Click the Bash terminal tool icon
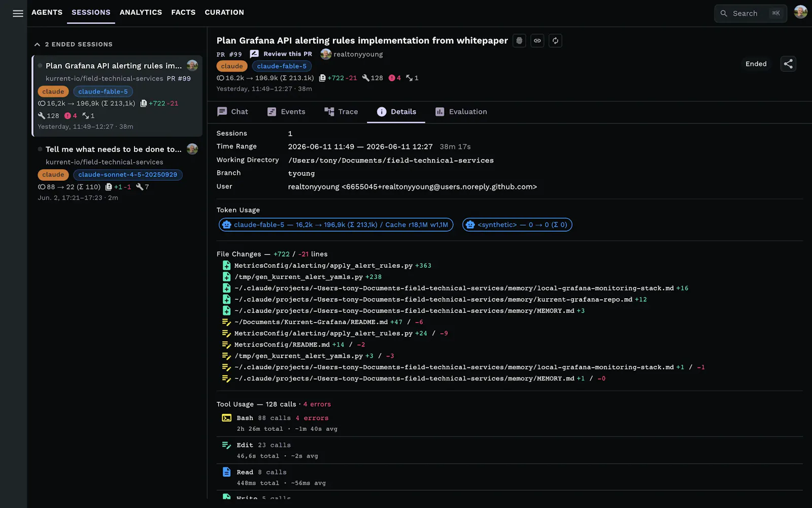The image size is (812, 508). pos(226,418)
